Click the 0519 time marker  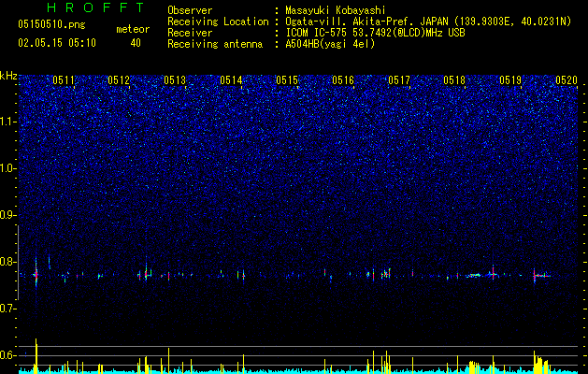[510, 79]
